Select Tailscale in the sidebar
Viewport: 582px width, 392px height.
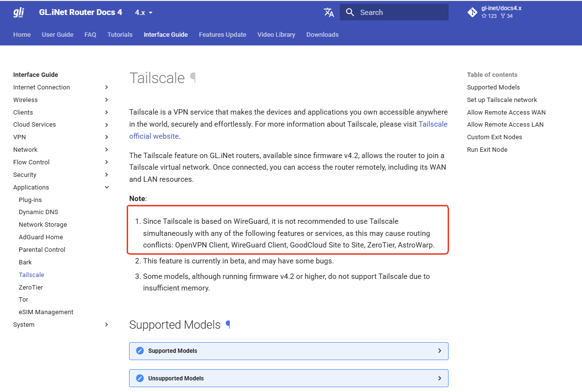click(x=31, y=275)
